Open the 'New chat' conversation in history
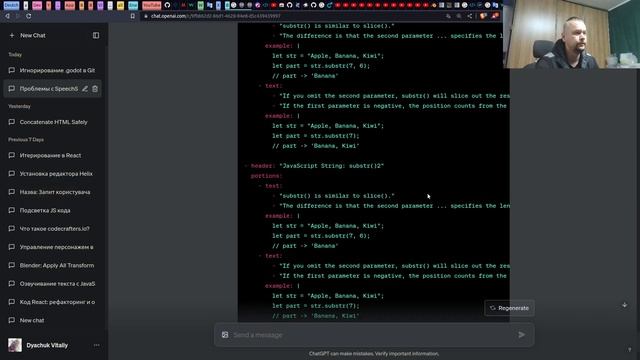This screenshot has width=640, height=360. pos(53,320)
